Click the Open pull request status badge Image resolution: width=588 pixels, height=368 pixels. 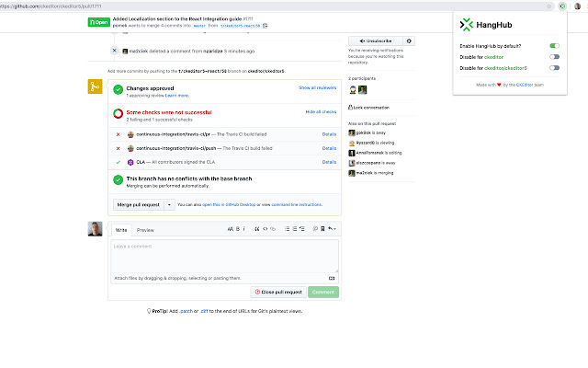coord(99,22)
